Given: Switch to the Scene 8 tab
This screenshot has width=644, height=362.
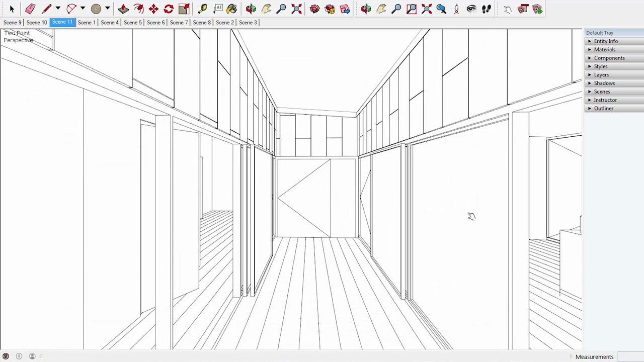Looking at the screenshot, I should pos(202,22).
